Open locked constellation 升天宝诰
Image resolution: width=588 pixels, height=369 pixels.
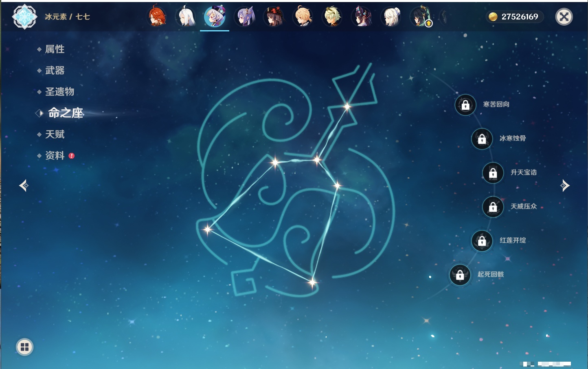tap(493, 172)
